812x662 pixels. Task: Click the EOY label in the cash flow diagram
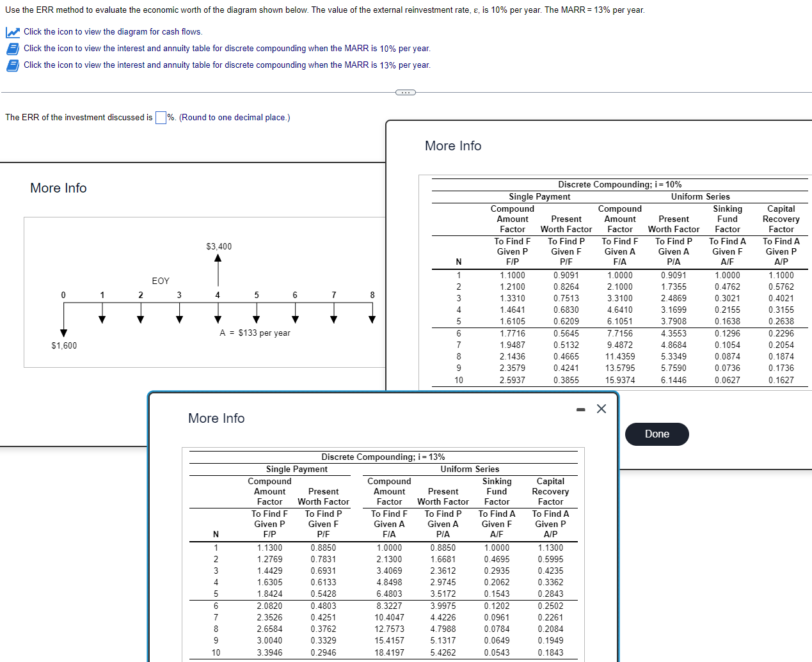[160, 281]
